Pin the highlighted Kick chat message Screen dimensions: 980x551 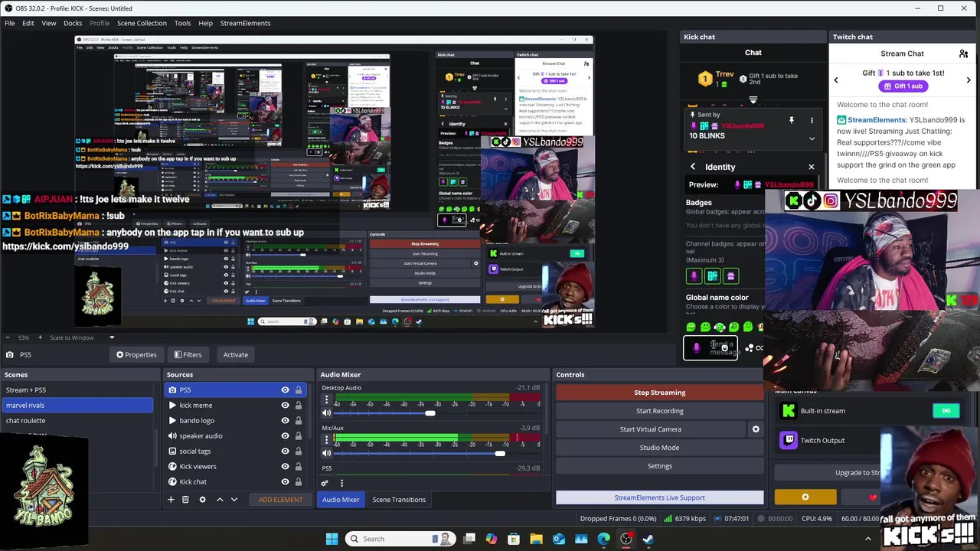792,120
